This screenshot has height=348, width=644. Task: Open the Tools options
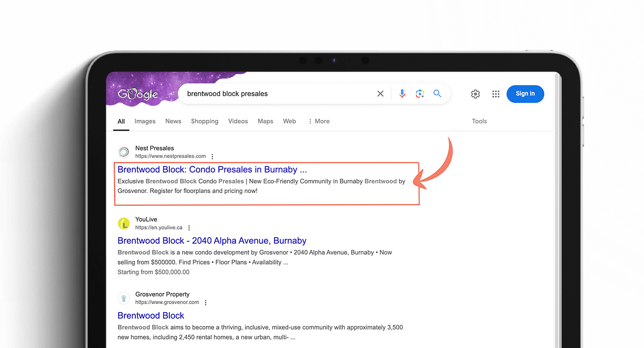479,121
